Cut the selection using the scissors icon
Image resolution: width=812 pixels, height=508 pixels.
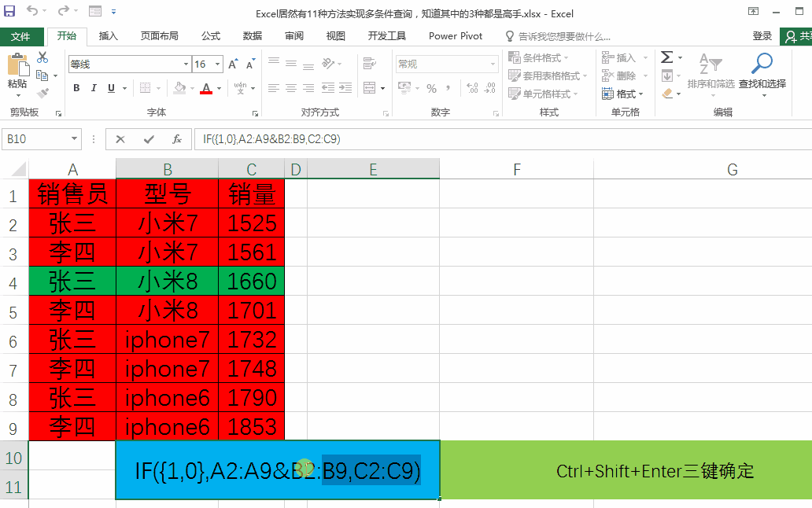coord(42,57)
